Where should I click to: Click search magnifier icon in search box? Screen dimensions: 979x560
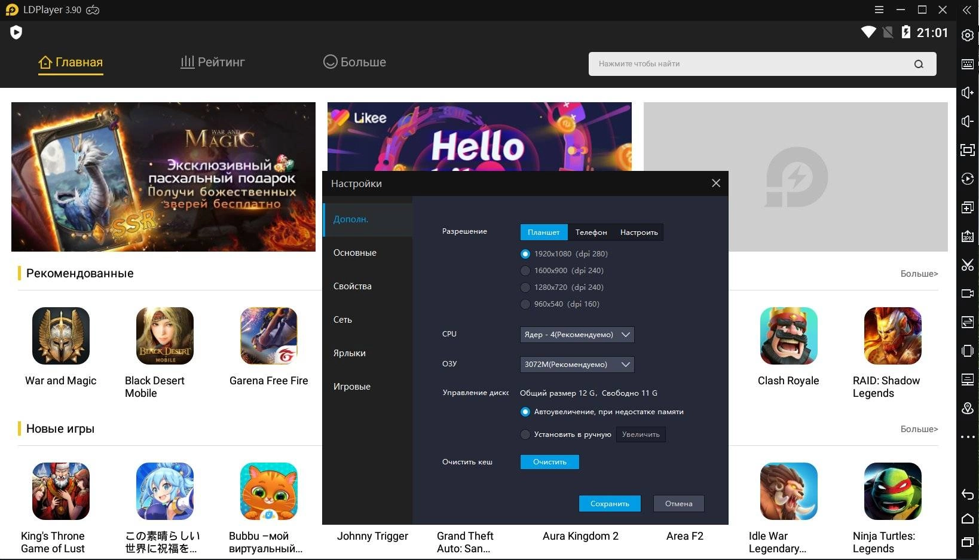coord(919,64)
